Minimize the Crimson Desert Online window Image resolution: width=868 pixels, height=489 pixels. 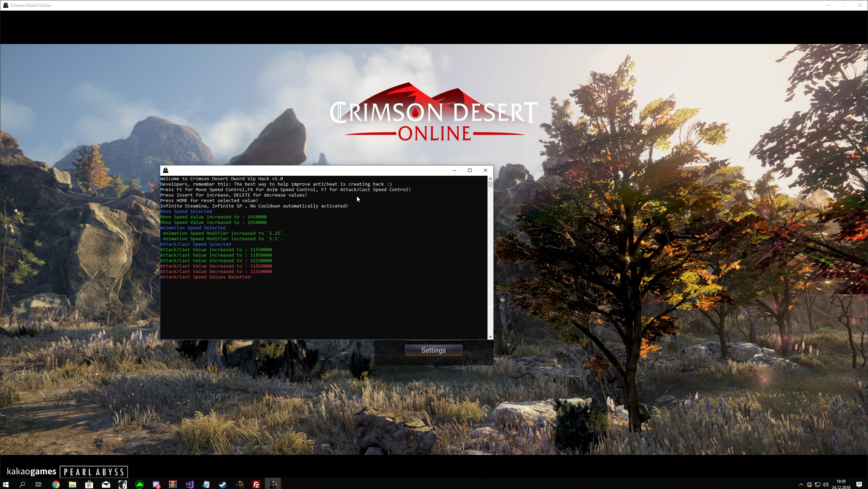(828, 5)
